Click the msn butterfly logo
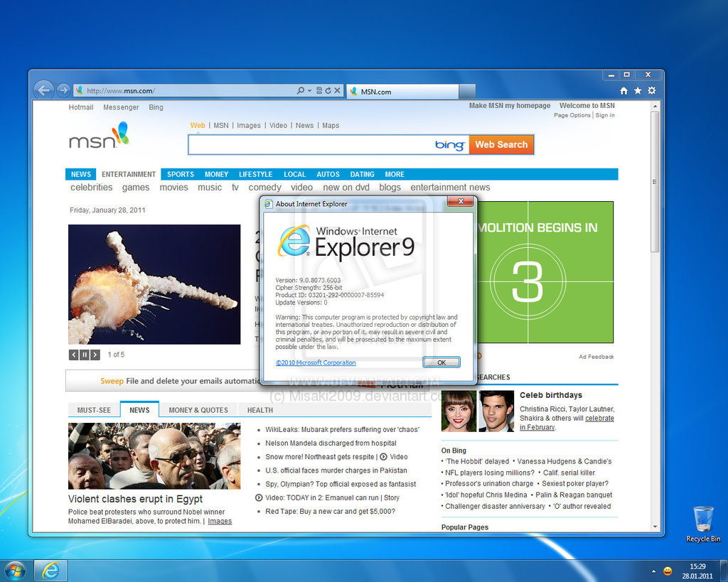The width and height of the screenshot is (728, 582). point(100,136)
